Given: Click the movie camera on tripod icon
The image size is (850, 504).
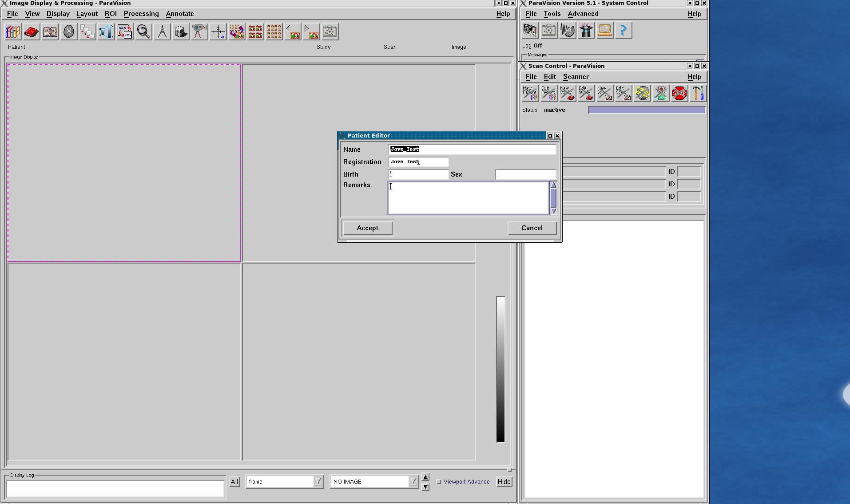Looking at the screenshot, I should click(199, 32).
